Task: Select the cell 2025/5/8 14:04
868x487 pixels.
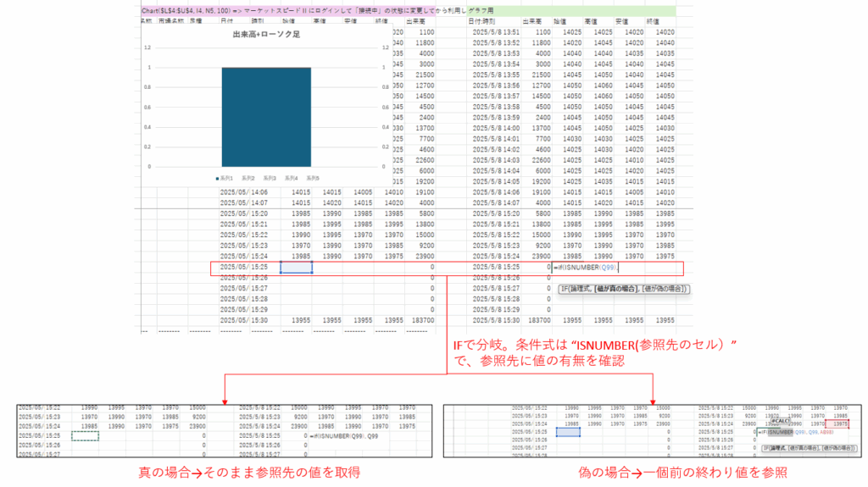Action: pyautogui.click(x=496, y=171)
